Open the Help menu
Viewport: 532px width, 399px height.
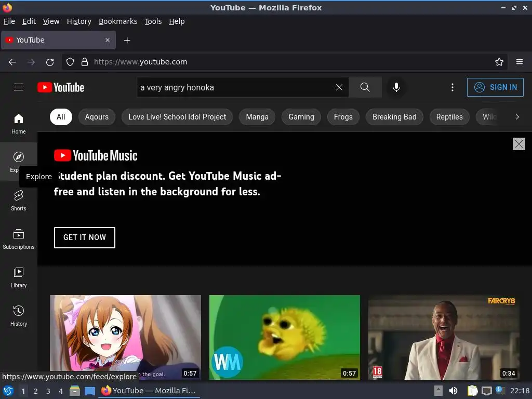click(x=177, y=21)
